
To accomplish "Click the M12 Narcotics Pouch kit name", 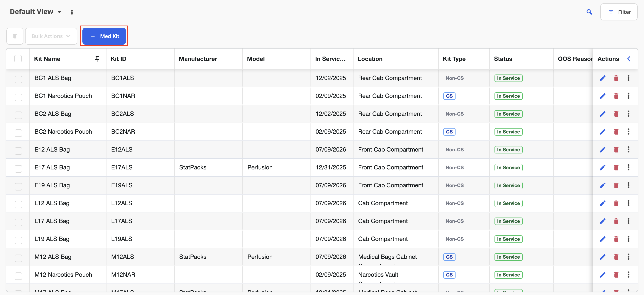I will (x=63, y=275).
